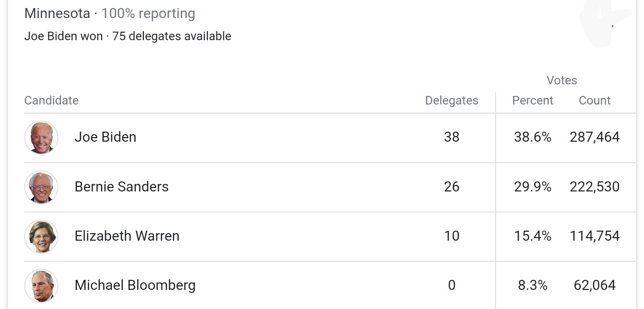Click Warren's 10 delegates value
This screenshot has width=644, height=309.
[451, 236]
